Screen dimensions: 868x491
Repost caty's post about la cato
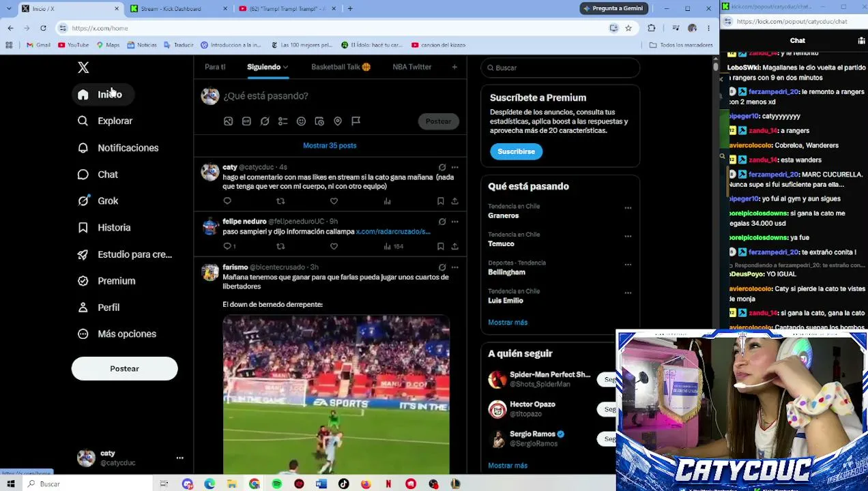pos(280,201)
